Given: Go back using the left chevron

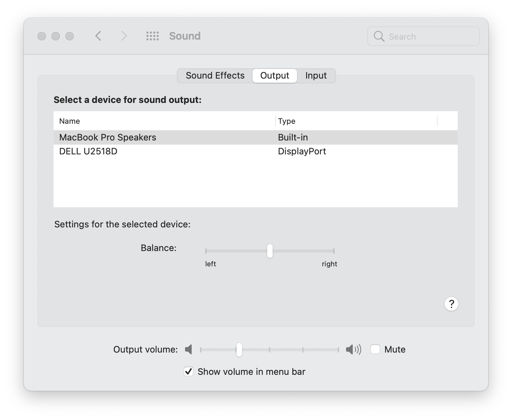Looking at the screenshot, I should pyautogui.click(x=98, y=36).
